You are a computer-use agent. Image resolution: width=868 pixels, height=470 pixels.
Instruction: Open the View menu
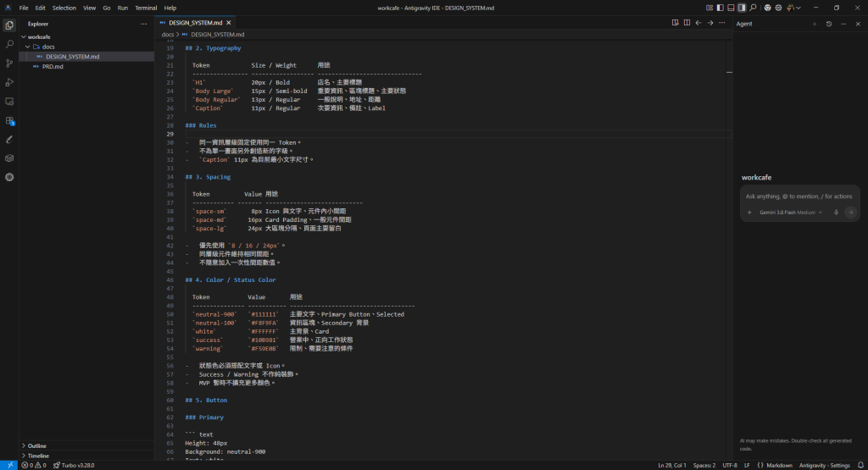click(x=90, y=8)
